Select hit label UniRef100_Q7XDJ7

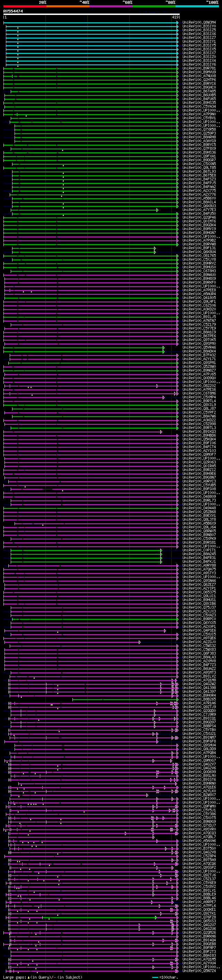[x=199, y=826]
